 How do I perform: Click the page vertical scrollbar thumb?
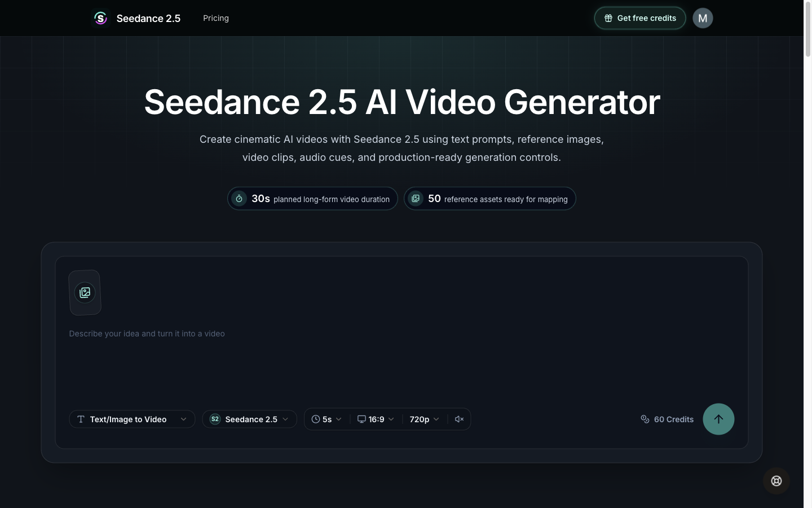pos(807,30)
